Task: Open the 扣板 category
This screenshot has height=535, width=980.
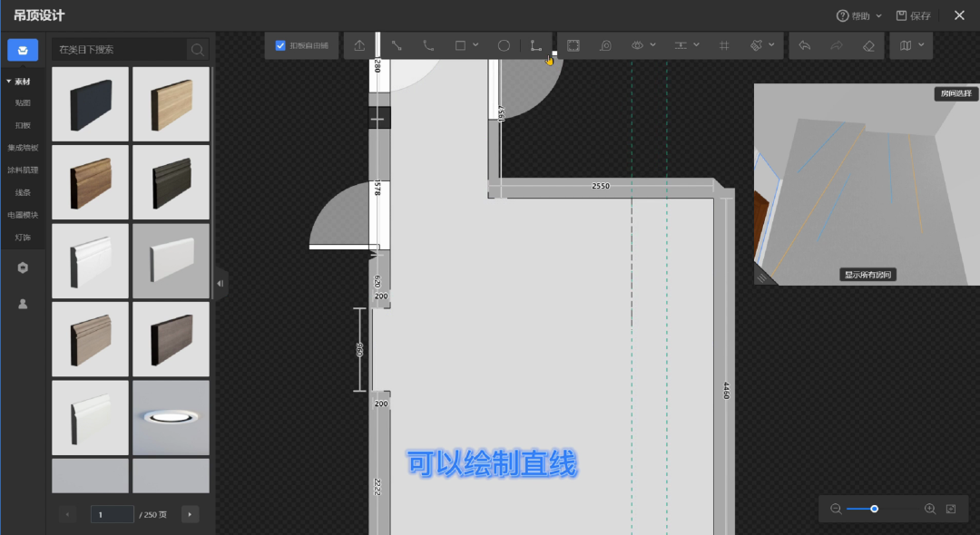Action: click(23, 125)
